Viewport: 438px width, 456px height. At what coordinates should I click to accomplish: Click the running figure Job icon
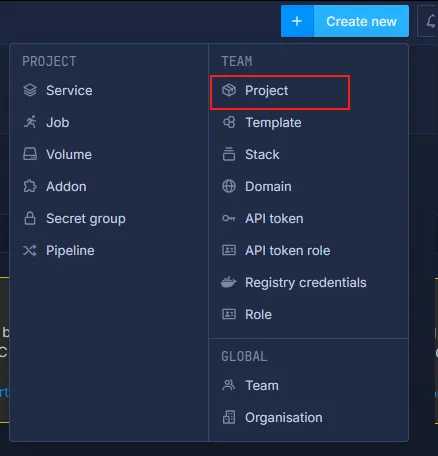[30, 122]
